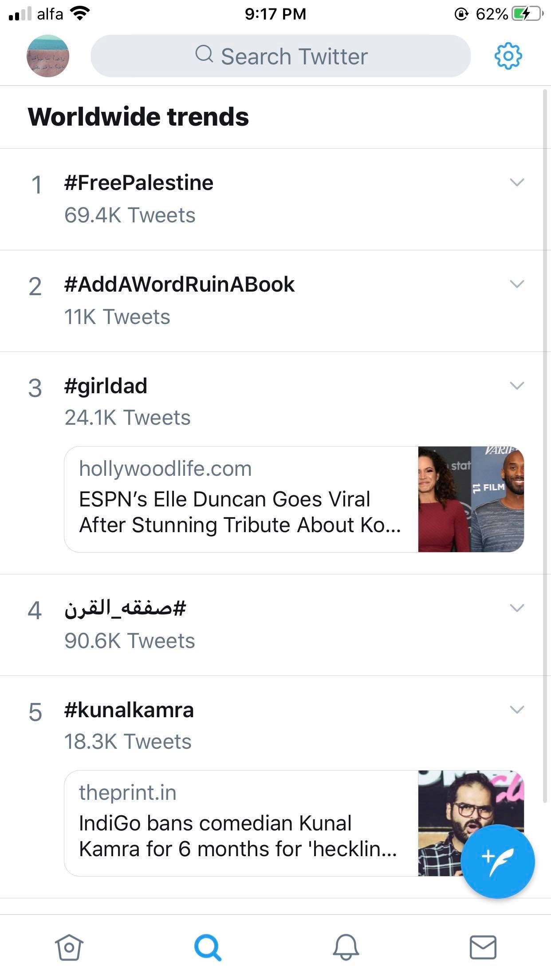Image resolution: width=551 pixels, height=980 pixels.
Task: Expand options chevron for #girldad
Action: (517, 386)
